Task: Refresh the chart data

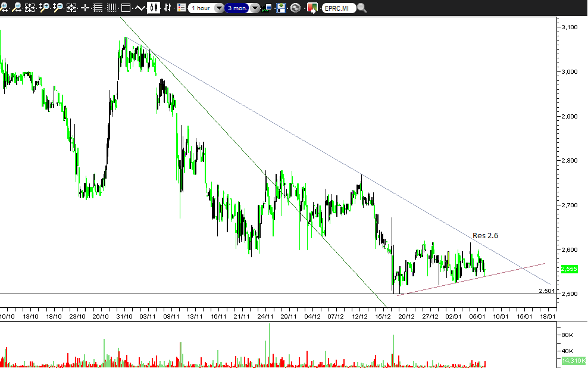Action: coord(296,8)
